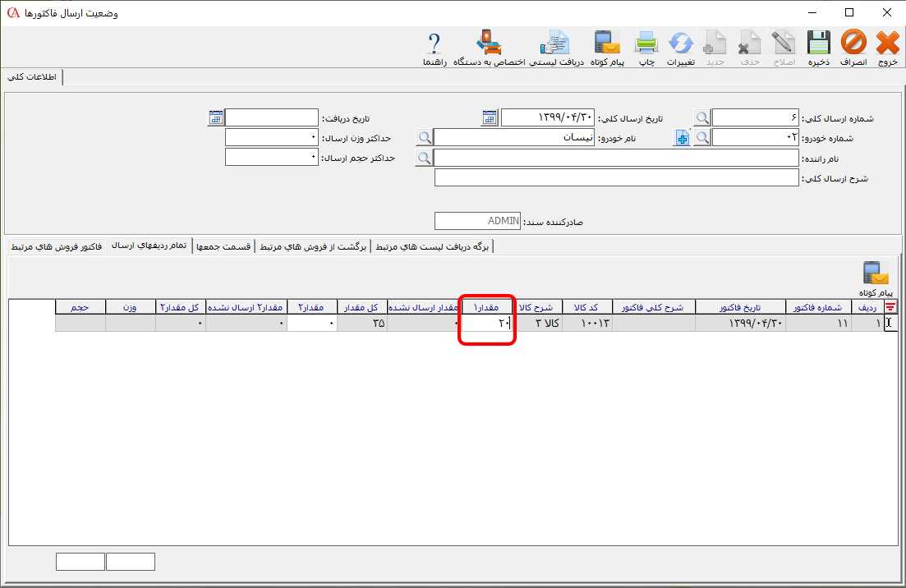
Task: Switch to the قسمت جمعها tab
Action: coord(223,246)
